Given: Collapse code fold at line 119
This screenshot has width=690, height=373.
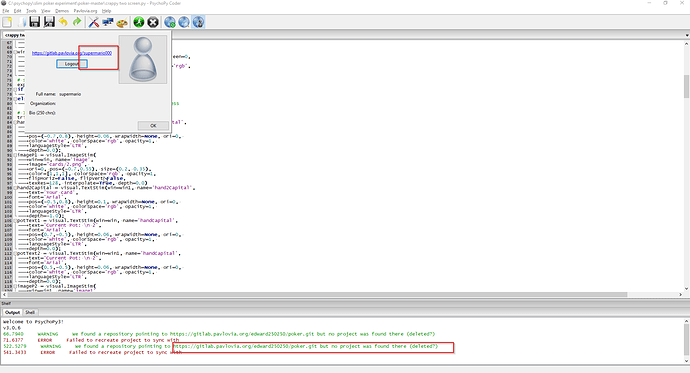Looking at the screenshot, I should [x=15, y=286].
